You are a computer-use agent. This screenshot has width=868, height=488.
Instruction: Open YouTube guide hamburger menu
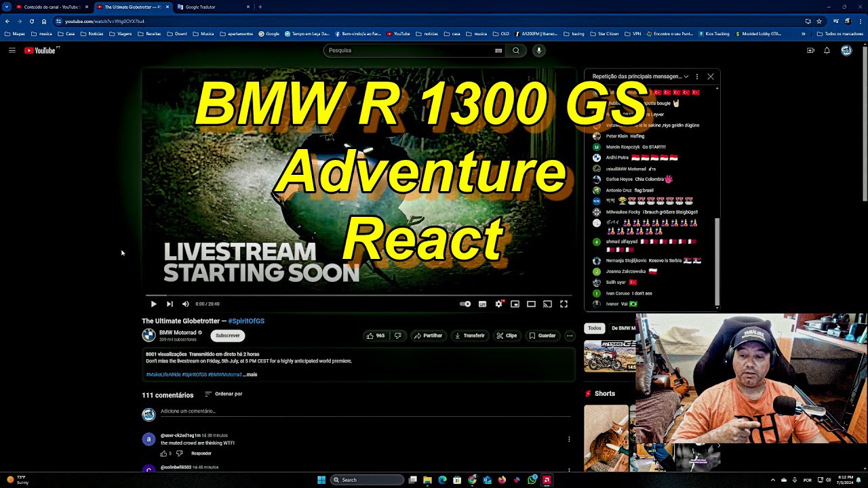pyautogui.click(x=12, y=50)
